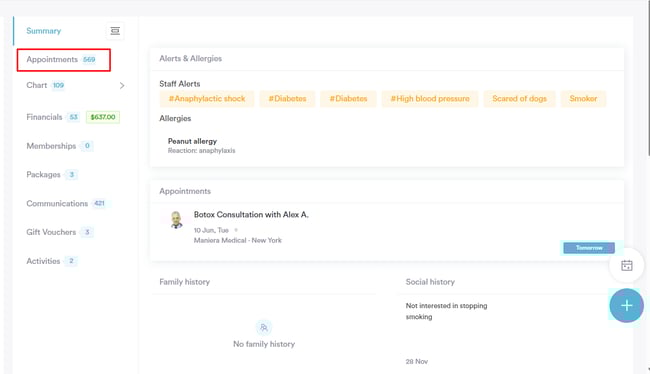
Task: Click the 10 Jun, Tue date text
Action: coord(211,230)
